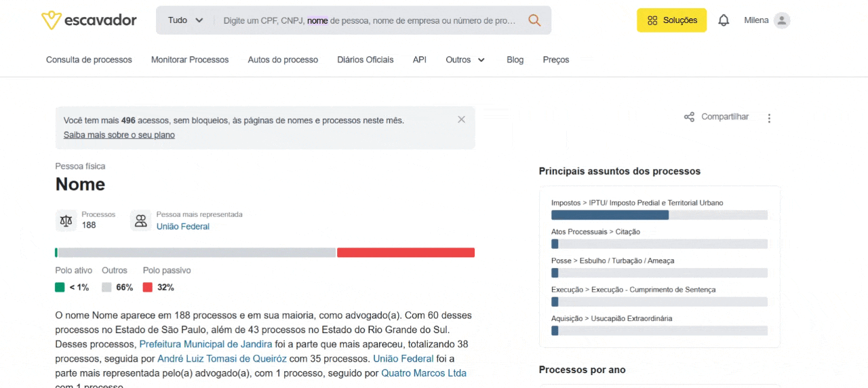Select the Cumprimento de Sentença bar
This screenshot has height=388, width=868.
[x=659, y=302]
